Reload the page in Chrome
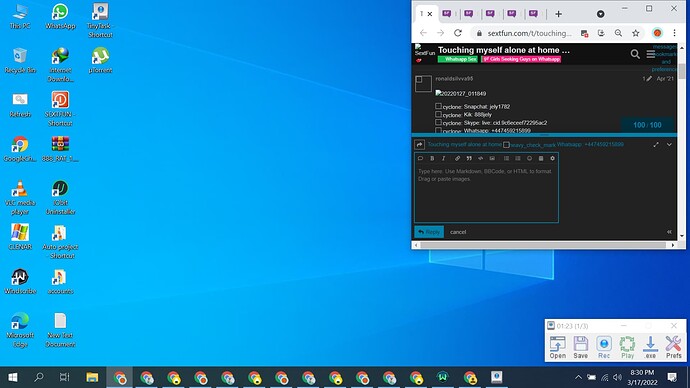The height and width of the screenshot is (388, 690). coord(458,33)
